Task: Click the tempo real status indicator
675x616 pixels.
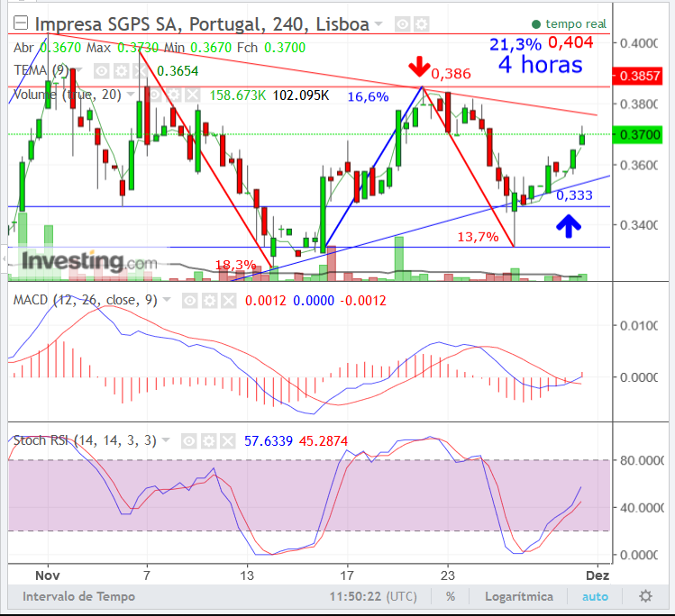Action: click(x=569, y=24)
